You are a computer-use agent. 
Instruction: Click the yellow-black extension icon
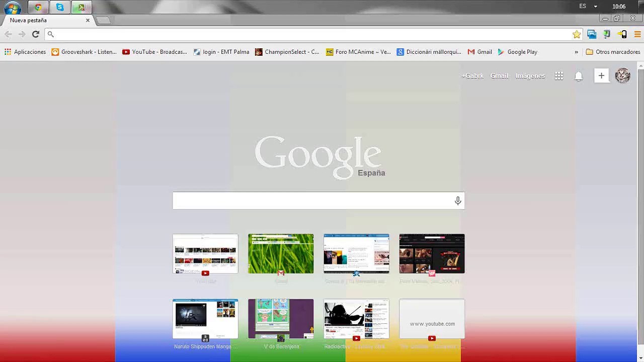622,34
